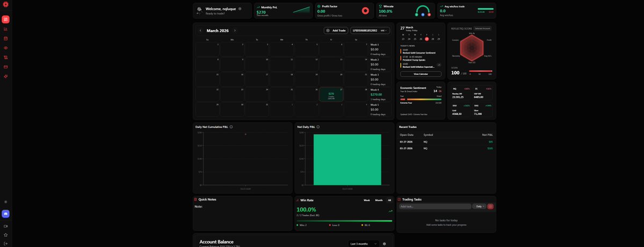This screenshot has height=247, width=644.
Task: Open the green March 27 calendar cell
Action: [x=331, y=95]
